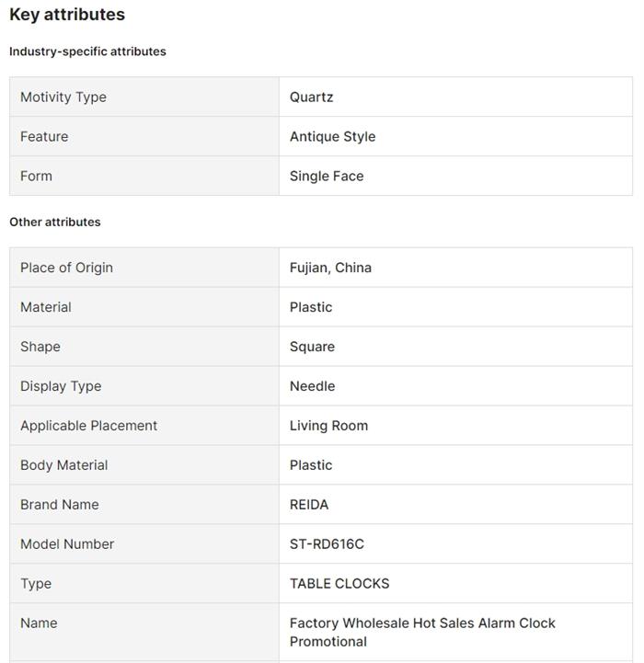Select the Living Room value
The height and width of the screenshot is (663, 644).
328,426
